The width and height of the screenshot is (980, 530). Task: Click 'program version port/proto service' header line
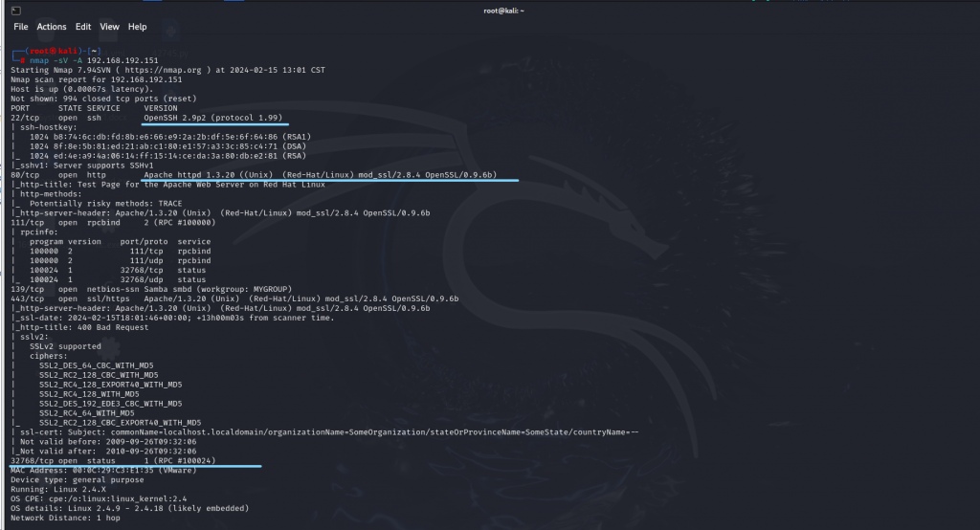[120, 242]
